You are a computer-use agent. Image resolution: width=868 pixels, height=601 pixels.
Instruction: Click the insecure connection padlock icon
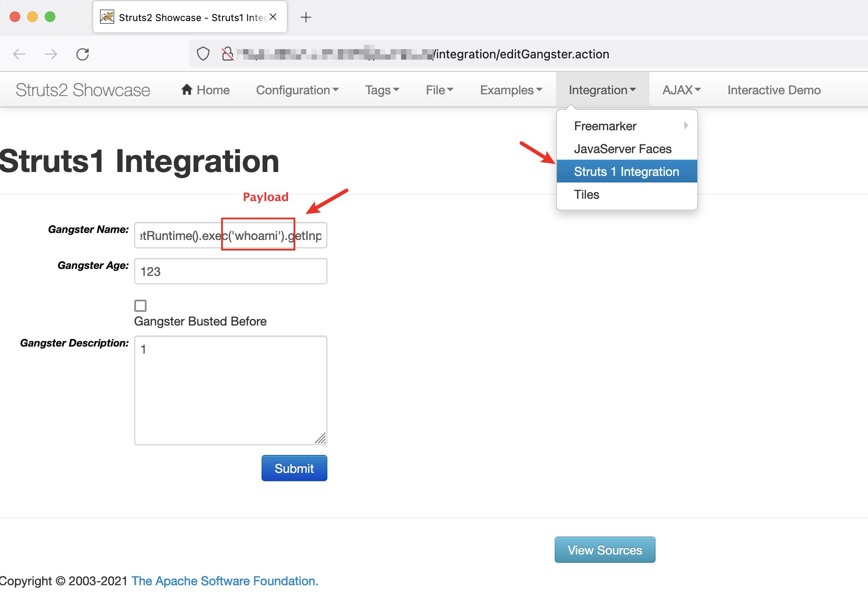(x=227, y=54)
